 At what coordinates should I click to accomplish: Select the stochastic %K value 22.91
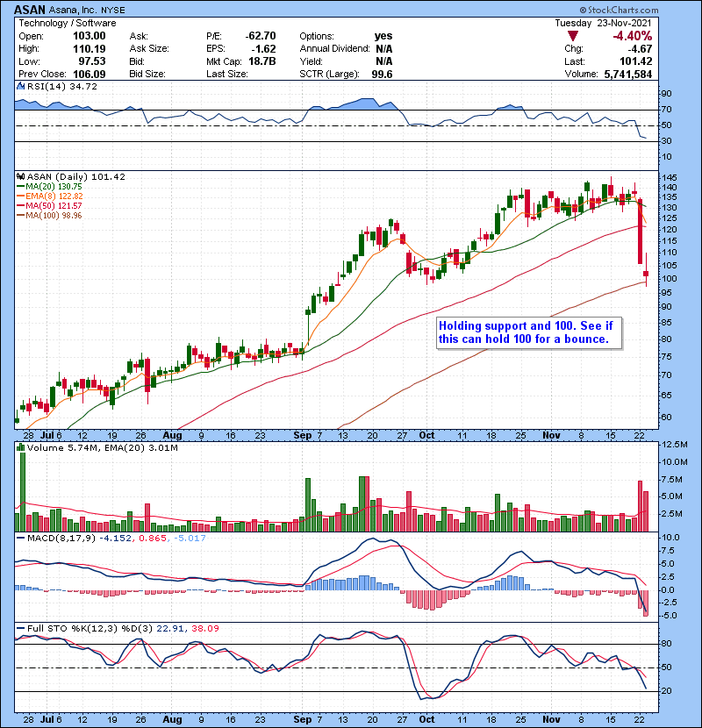[170, 628]
